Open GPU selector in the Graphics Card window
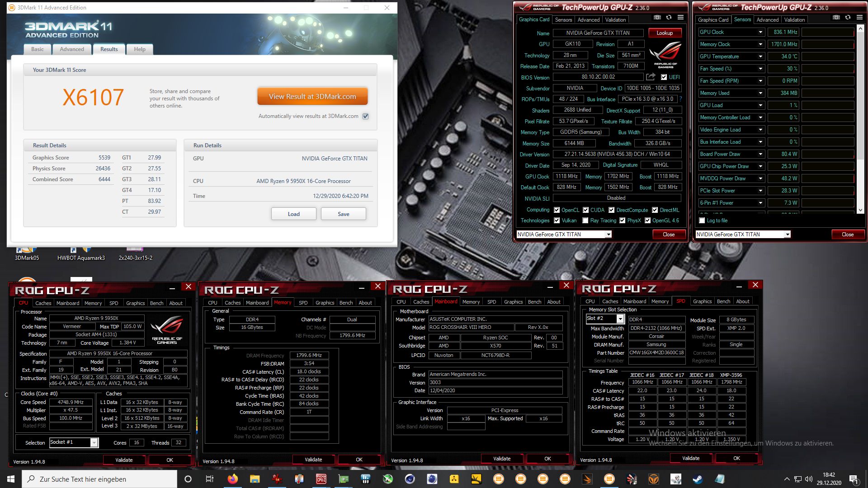Viewport: 868px width, 488px height. click(609, 235)
